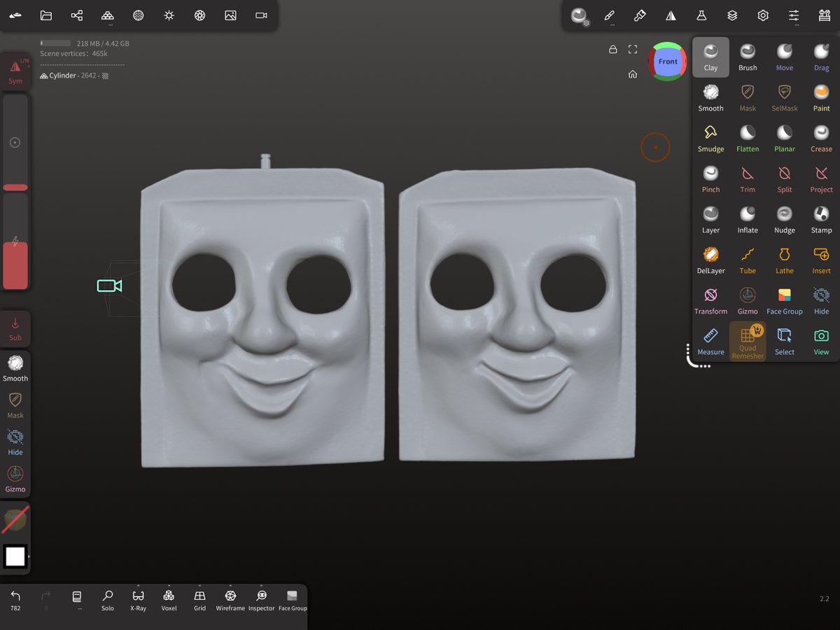Select the Brush tool
Image resolution: width=840 pixels, height=630 pixels.
click(x=748, y=57)
